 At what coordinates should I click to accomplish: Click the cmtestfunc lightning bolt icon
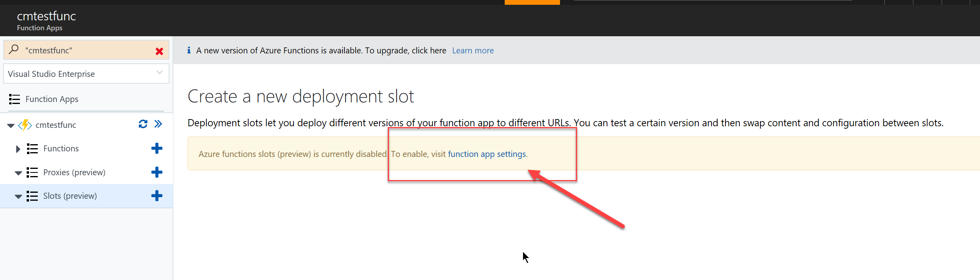(25, 125)
